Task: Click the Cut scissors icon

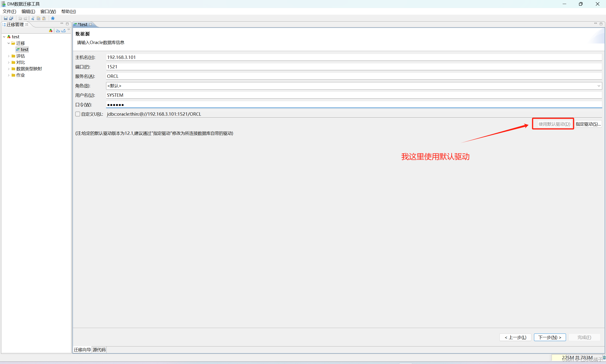Action: click(x=33, y=18)
